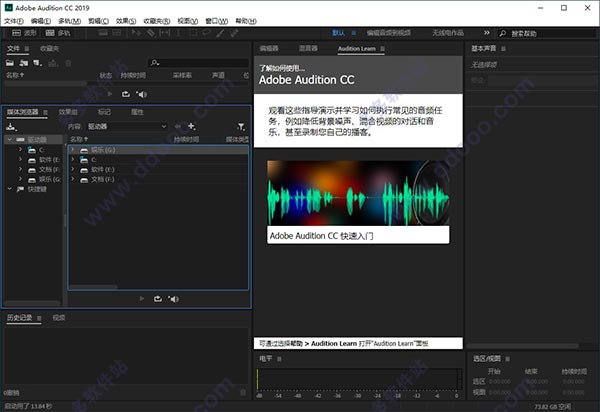Expand 文档 (F:) in the left tree

pos(20,169)
